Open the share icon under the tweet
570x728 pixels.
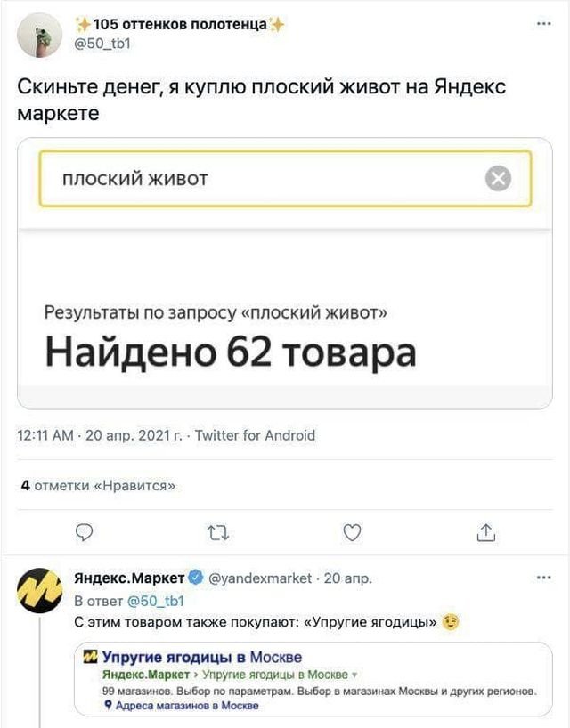[485, 532]
